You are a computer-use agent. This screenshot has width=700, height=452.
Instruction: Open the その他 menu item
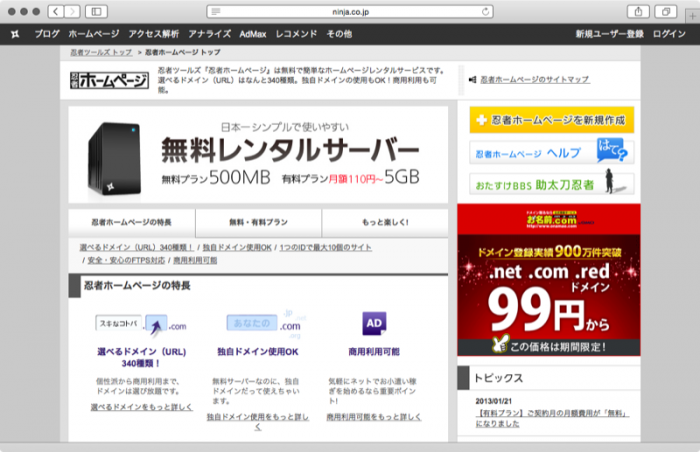pos(339,34)
